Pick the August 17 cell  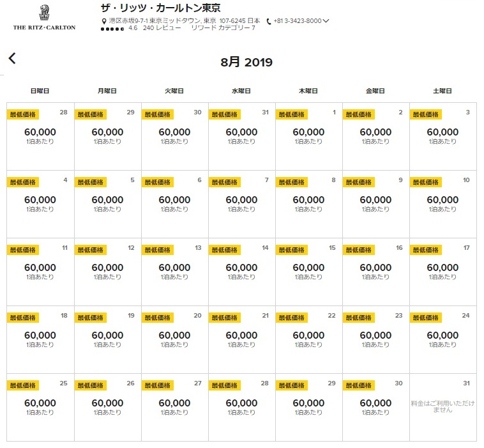(443, 272)
